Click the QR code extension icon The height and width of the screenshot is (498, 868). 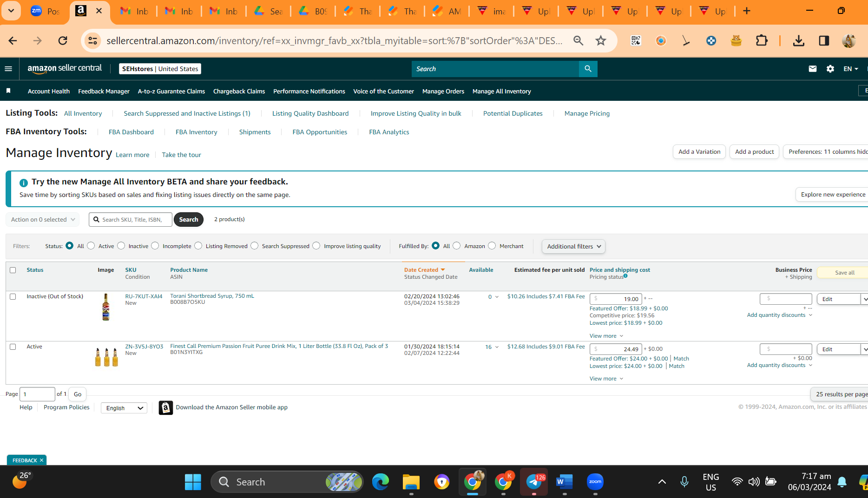click(636, 41)
